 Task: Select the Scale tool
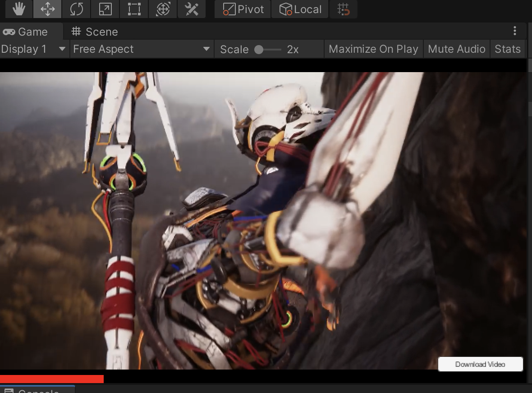click(105, 9)
